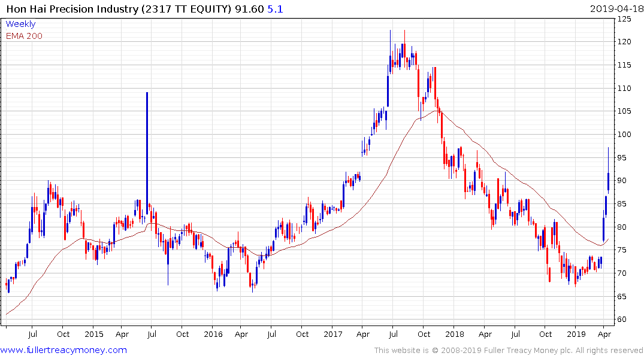Click the 65 price axis label
The width and height of the screenshot is (644, 359).
(622, 296)
